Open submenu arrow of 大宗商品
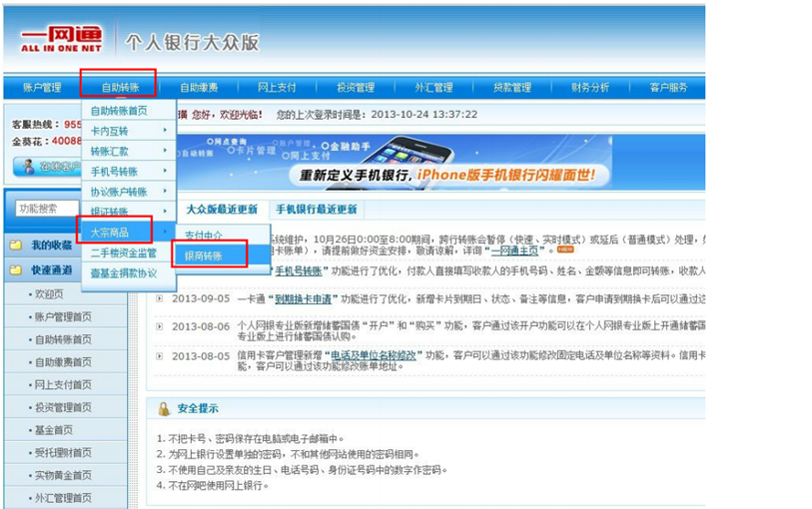Screen dimensions: 812x509 coord(165,231)
